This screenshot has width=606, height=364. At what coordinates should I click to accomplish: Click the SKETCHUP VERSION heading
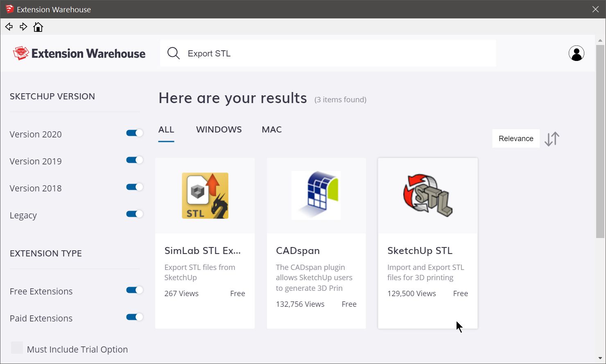click(x=52, y=97)
